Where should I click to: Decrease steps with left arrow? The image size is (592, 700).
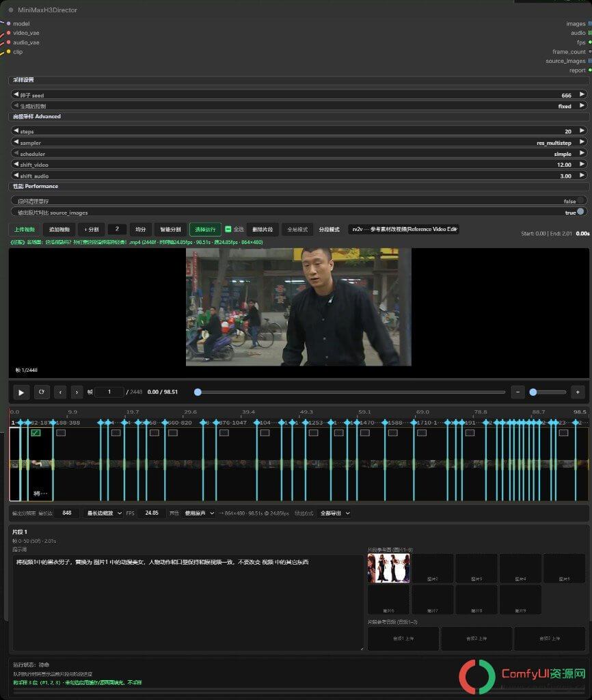click(16, 131)
